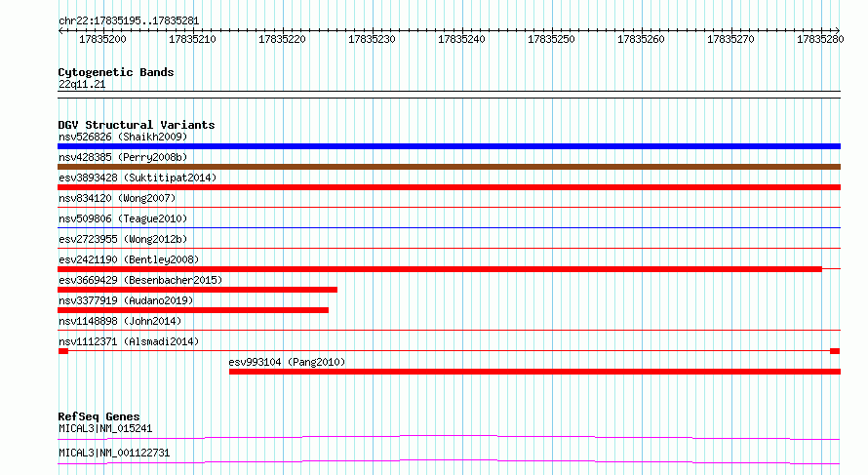Open the esv3893428 (Suktitipat2014) variant label
Image resolution: width=868 pixels, height=475 pixels.
tap(138, 178)
